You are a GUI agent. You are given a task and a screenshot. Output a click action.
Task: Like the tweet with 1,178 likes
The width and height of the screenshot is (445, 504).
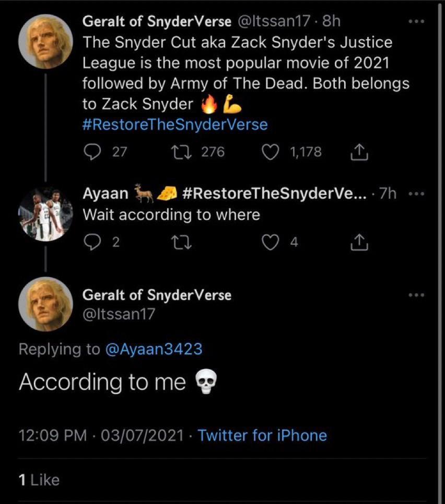point(271,152)
